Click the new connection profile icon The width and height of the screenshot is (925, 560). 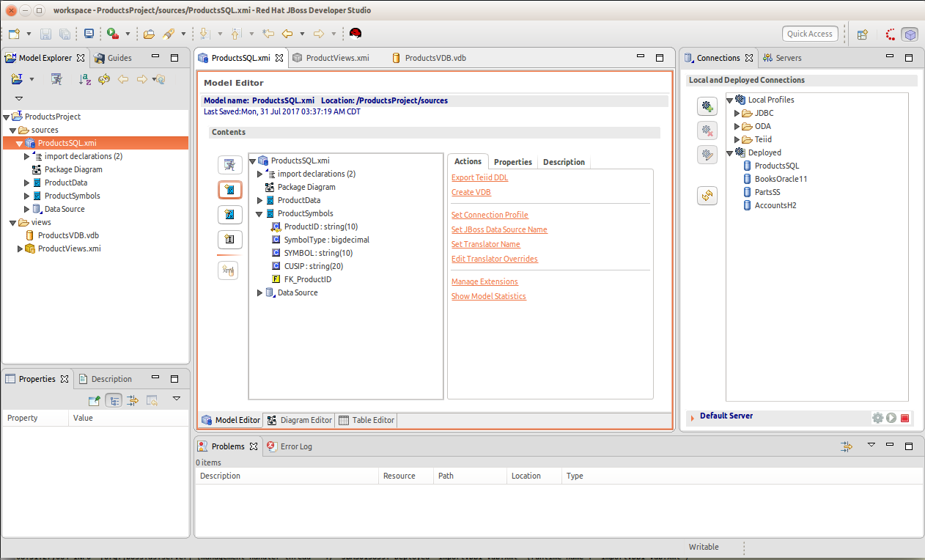[707, 107]
